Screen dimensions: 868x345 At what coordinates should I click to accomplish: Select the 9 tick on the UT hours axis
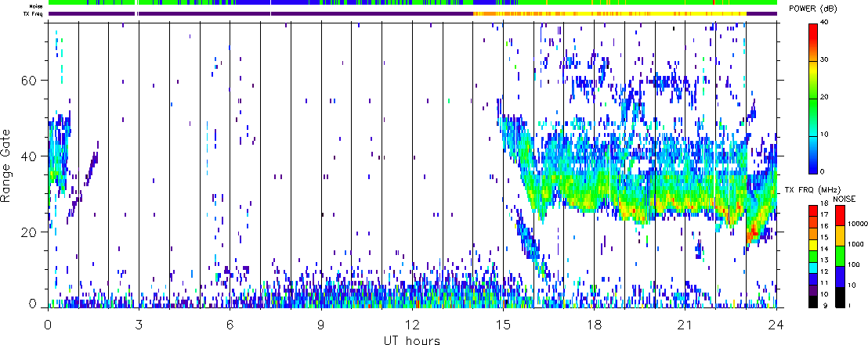(x=321, y=324)
